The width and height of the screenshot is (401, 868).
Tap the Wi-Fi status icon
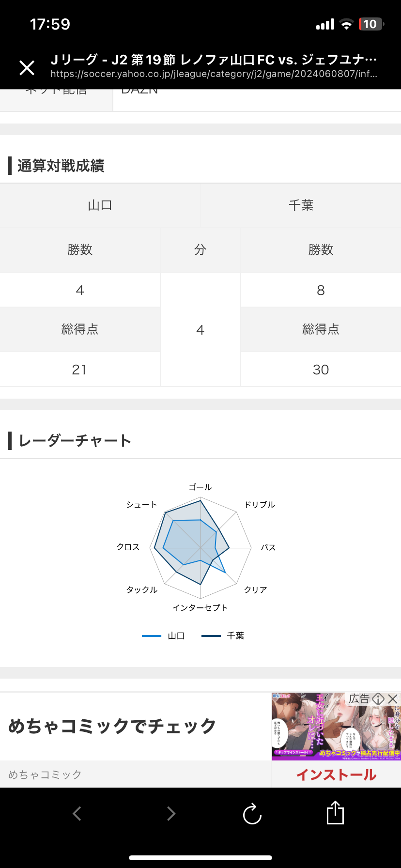coord(346,24)
